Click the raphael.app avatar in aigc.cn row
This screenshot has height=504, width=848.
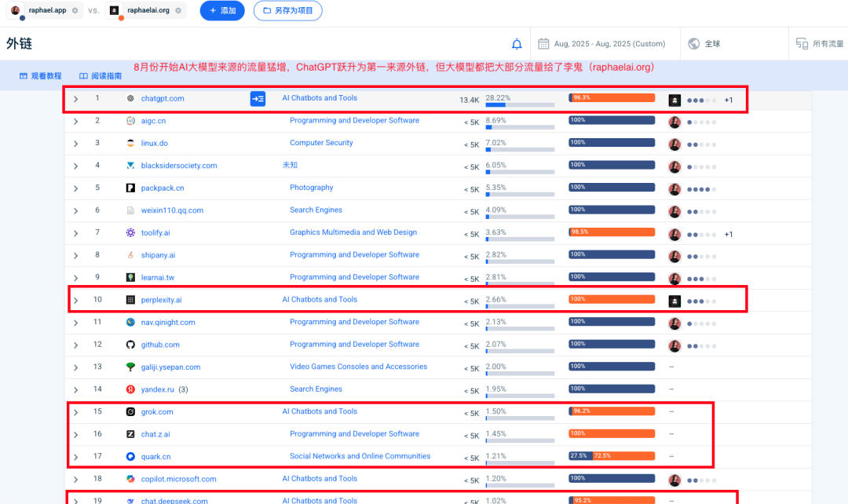[674, 122]
